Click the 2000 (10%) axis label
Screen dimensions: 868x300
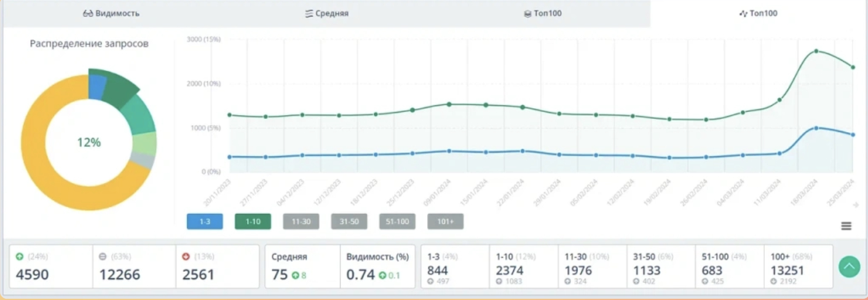point(203,84)
